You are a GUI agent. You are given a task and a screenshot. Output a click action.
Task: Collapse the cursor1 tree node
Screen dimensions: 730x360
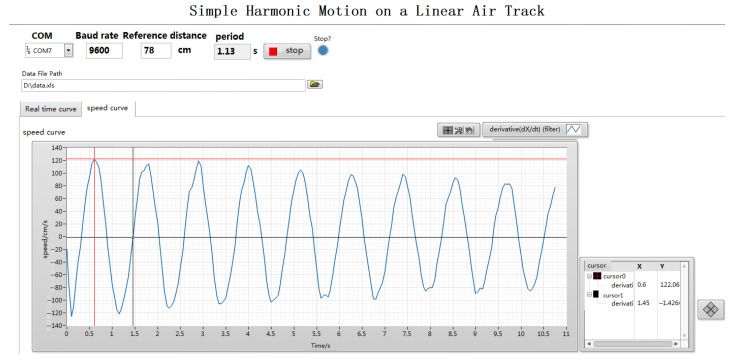(x=589, y=295)
